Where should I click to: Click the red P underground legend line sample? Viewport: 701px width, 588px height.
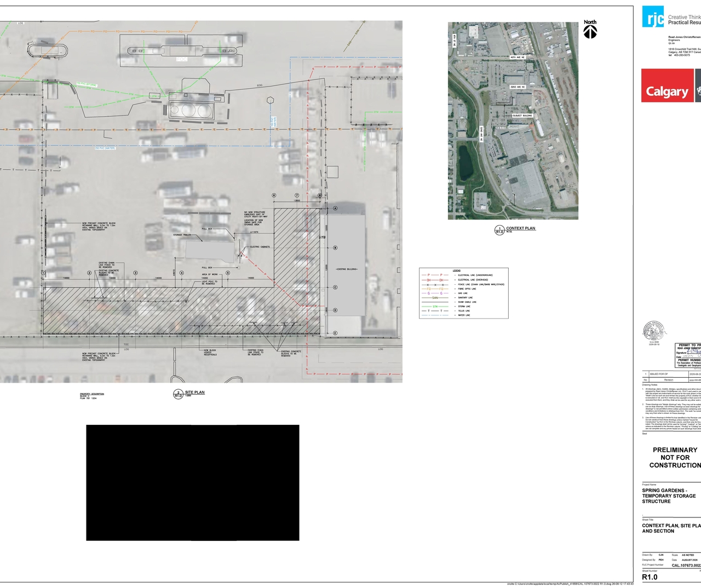[435, 275]
